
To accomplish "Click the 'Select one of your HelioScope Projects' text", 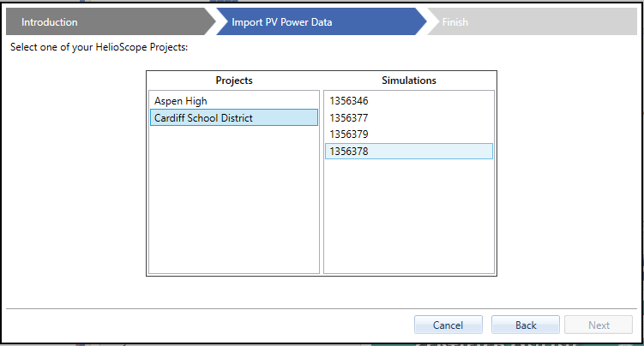I will click(x=99, y=46).
